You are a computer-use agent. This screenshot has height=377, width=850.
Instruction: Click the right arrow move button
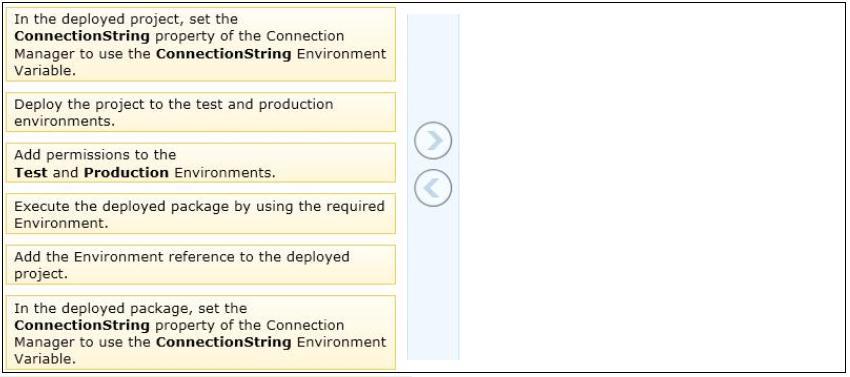coord(433,140)
